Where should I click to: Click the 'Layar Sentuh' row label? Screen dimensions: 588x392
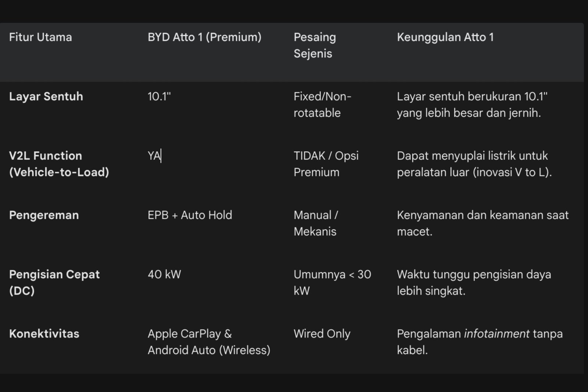(46, 96)
